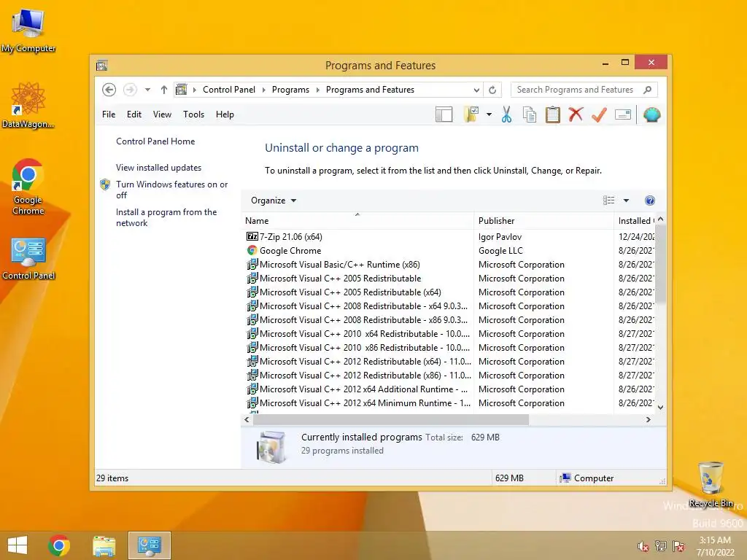Click the vertical scrollbar down arrow
Image resolution: width=747 pixels, height=560 pixels.
click(x=660, y=407)
